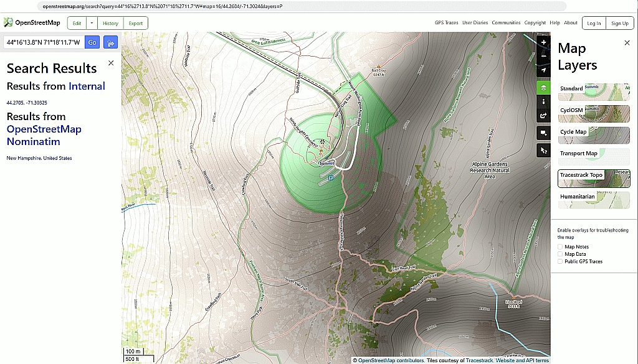
Task: Open the History tab
Action: tap(110, 23)
